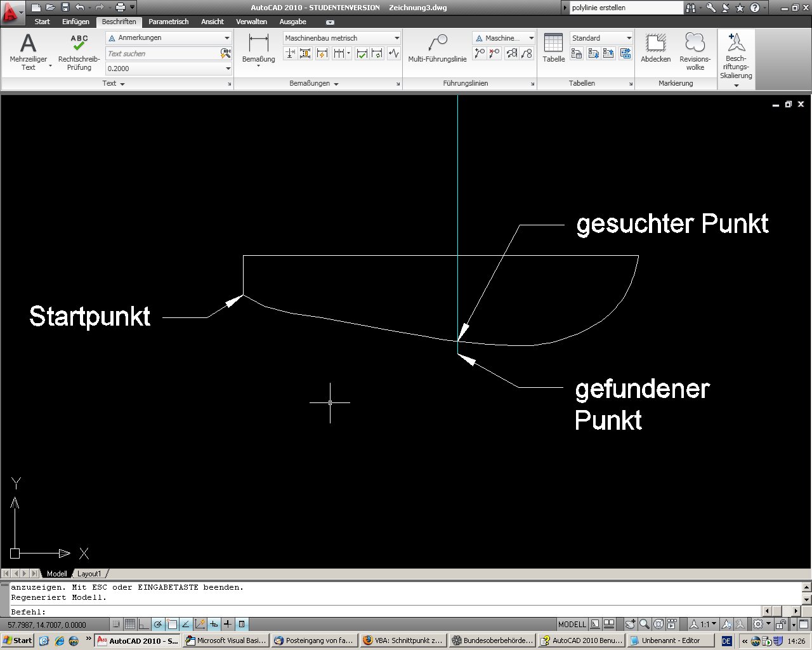Expand the Bemaßungen panel

coord(314,83)
